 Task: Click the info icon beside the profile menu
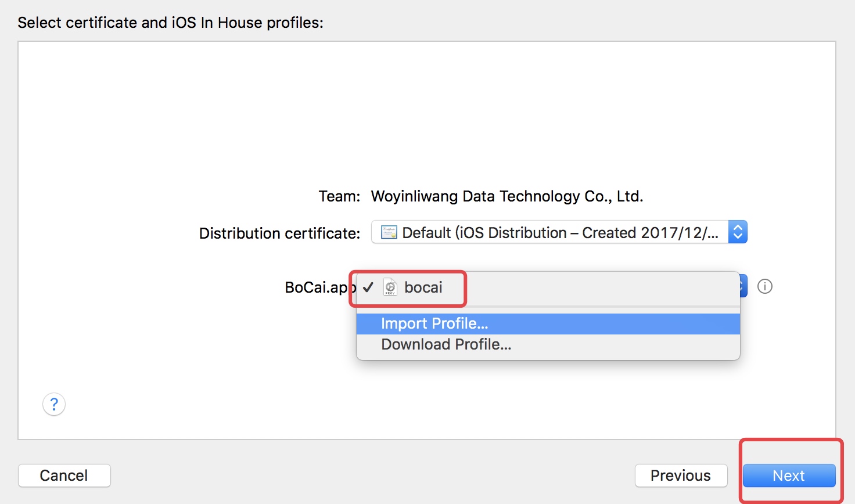point(765,287)
